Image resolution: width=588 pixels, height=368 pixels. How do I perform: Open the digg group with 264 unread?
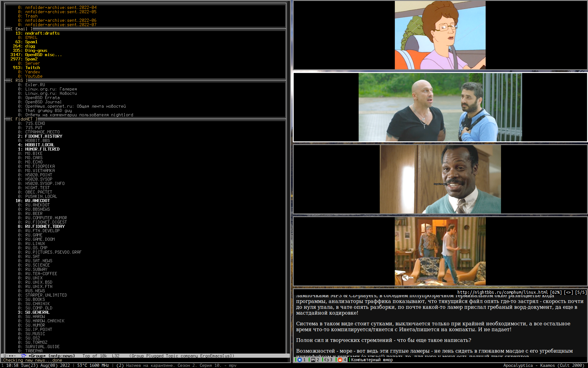(30, 46)
